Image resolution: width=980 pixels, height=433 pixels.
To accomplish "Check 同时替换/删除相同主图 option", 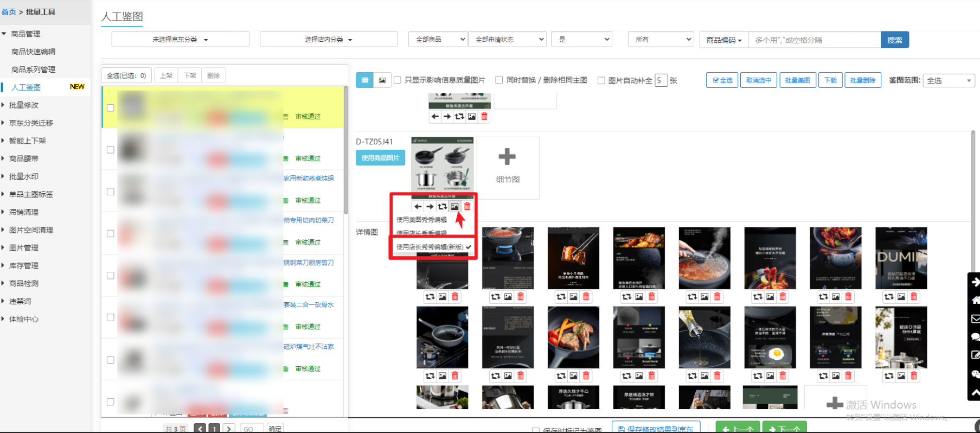I will point(499,80).
